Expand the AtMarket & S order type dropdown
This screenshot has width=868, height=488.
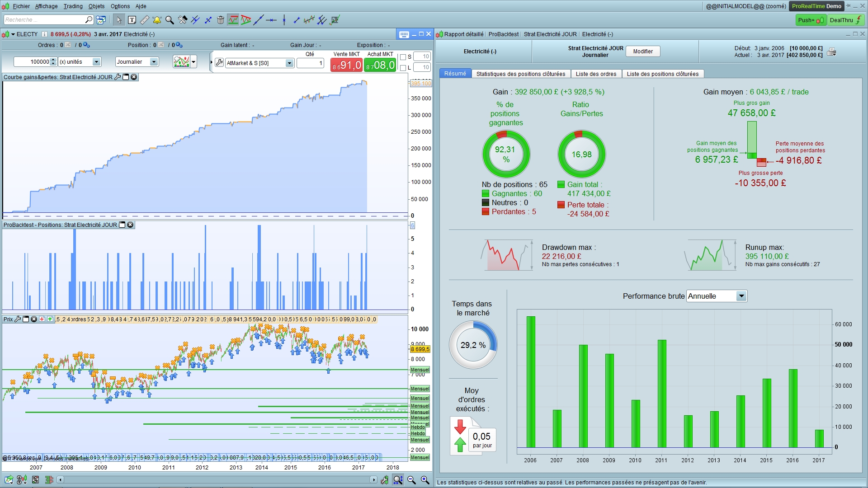pos(289,63)
